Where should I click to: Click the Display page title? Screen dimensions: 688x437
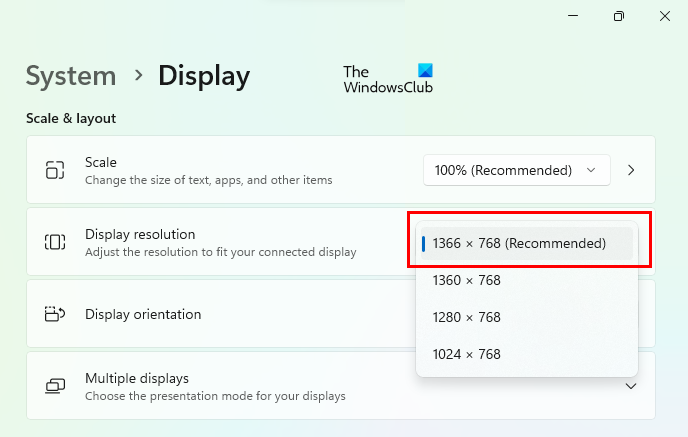[x=204, y=76]
